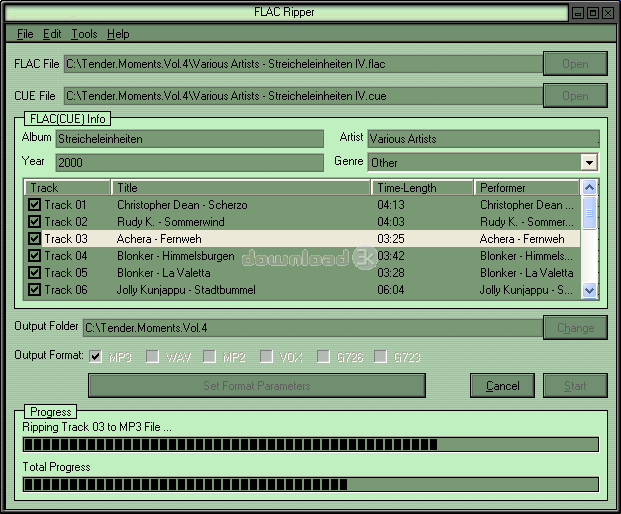Toggle the G723 output format checkbox
This screenshot has height=514, width=621.
pyautogui.click(x=381, y=356)
